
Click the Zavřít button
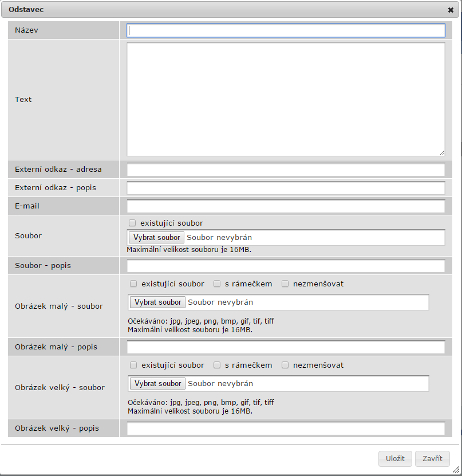click(x=432, y=459)
